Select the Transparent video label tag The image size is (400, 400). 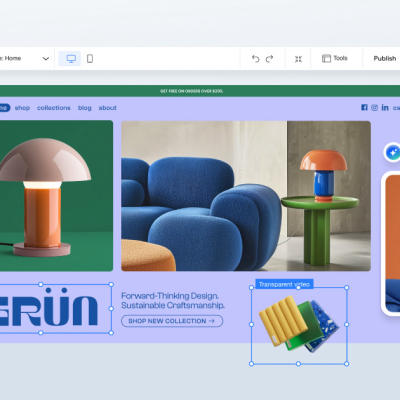coord(284,284)
